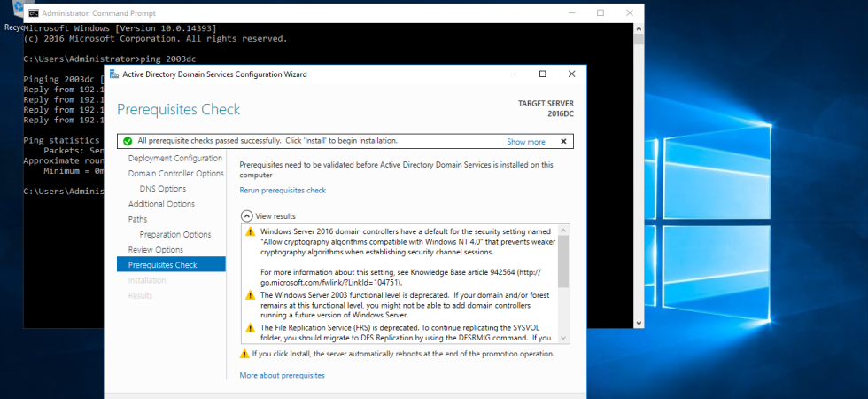The image size is (868, 399).
Task: Click warning icon beside Windows Server 2003 functional level
Action: pyautogui.click(x=251, y=295)
